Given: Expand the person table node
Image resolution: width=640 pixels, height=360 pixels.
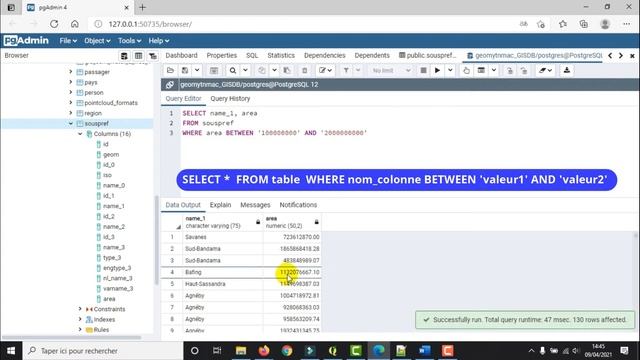Looking at the screenshot, I should (71, 92).
